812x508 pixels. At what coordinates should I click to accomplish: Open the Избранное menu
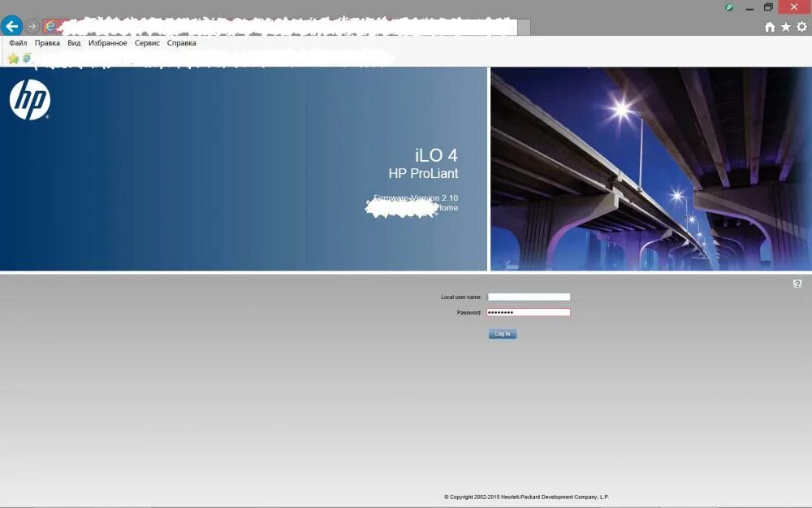[x=108, y=43]
